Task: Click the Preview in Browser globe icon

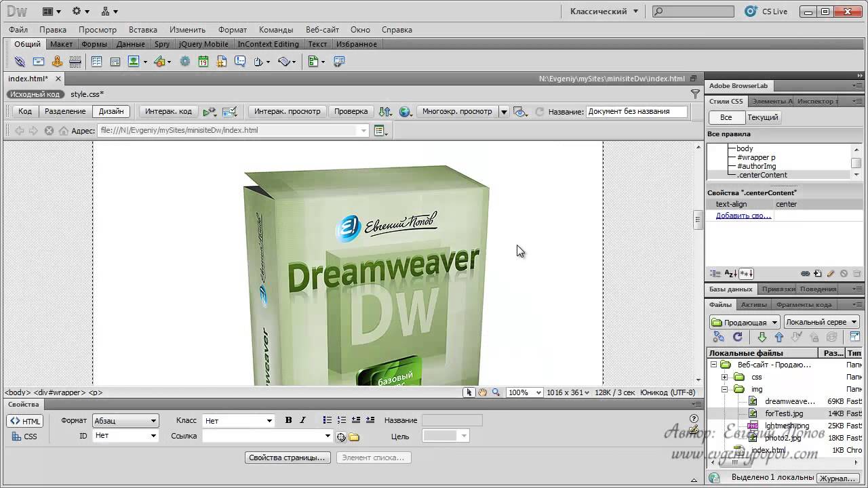Action: [406, 112]
